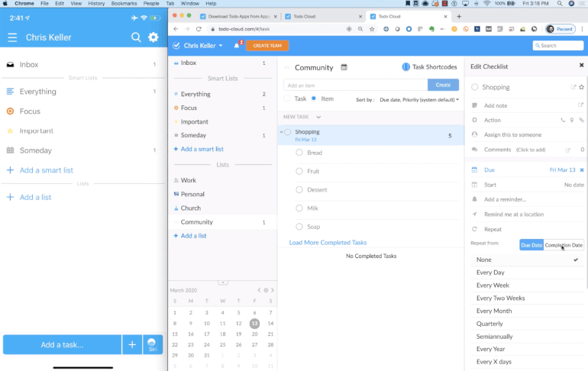Clear the due date Fri Mar 13
Screen dimensions: 588x371
[x=582, y=169]
